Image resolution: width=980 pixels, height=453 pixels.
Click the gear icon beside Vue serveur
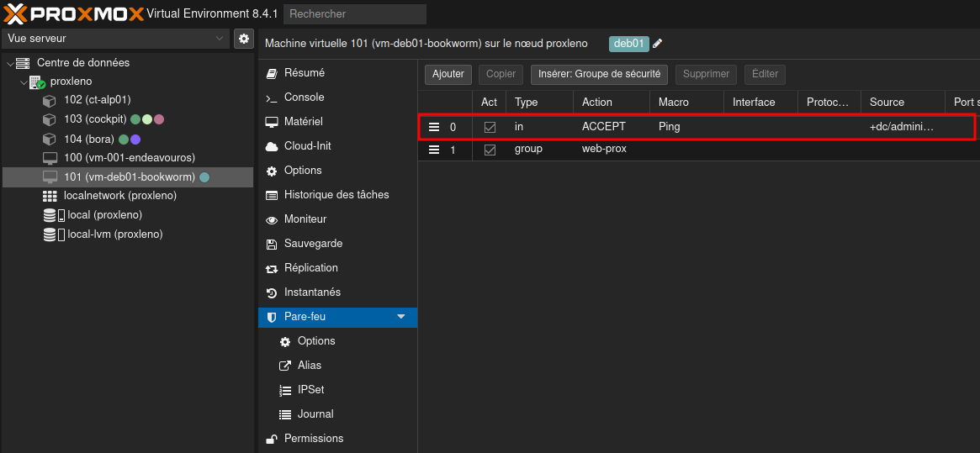coord(244,39)
